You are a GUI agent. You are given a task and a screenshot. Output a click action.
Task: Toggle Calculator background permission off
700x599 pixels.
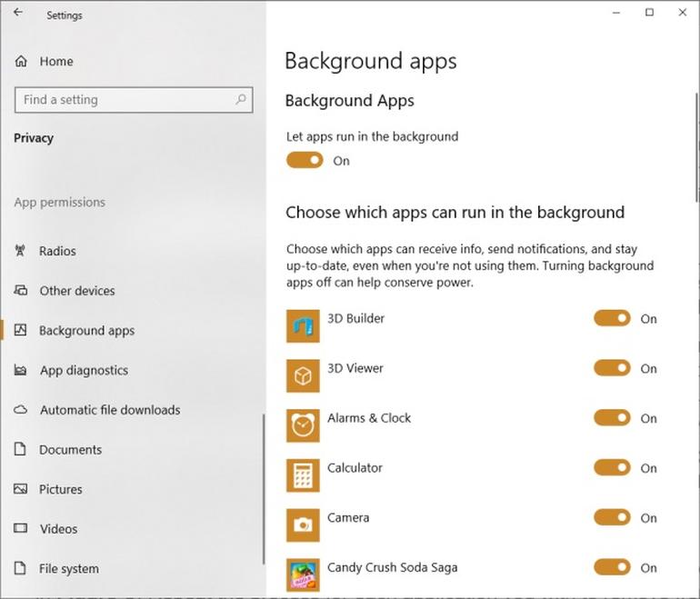(612, 468)
